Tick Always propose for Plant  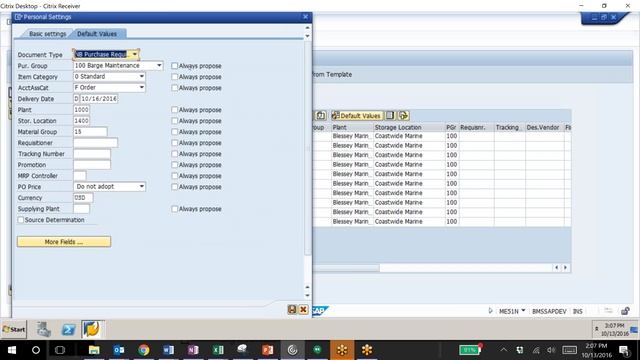coord(175,110)
